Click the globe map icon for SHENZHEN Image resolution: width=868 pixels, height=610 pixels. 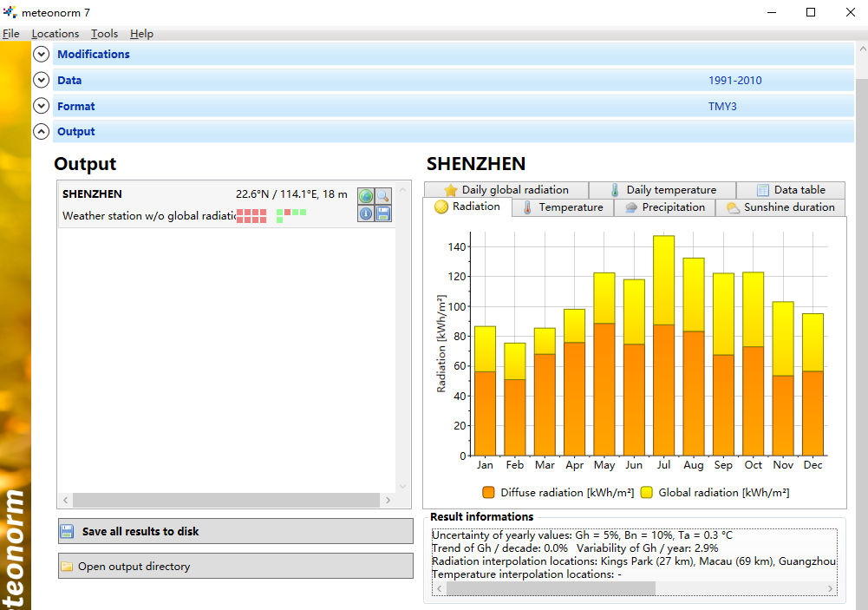pos(366,197)
